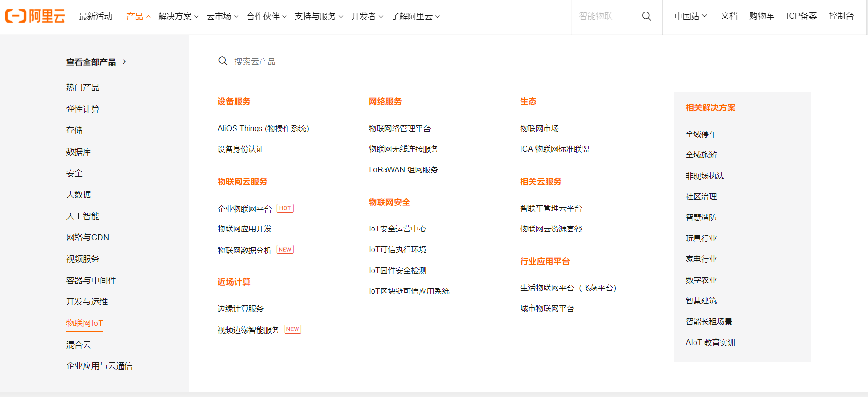Click the 搜索云产品 search field
The width and height of the screenshot is (868, 397).
515,61
